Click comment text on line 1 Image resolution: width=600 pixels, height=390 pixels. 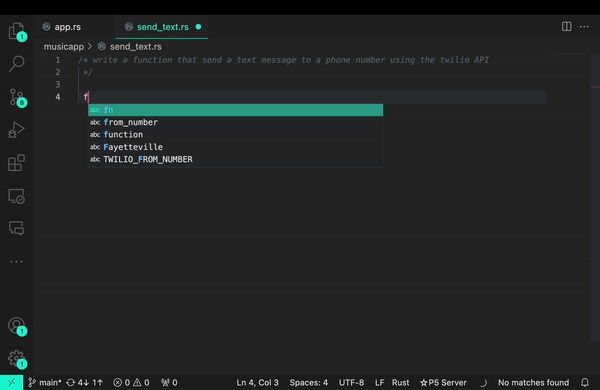(284, 60)
